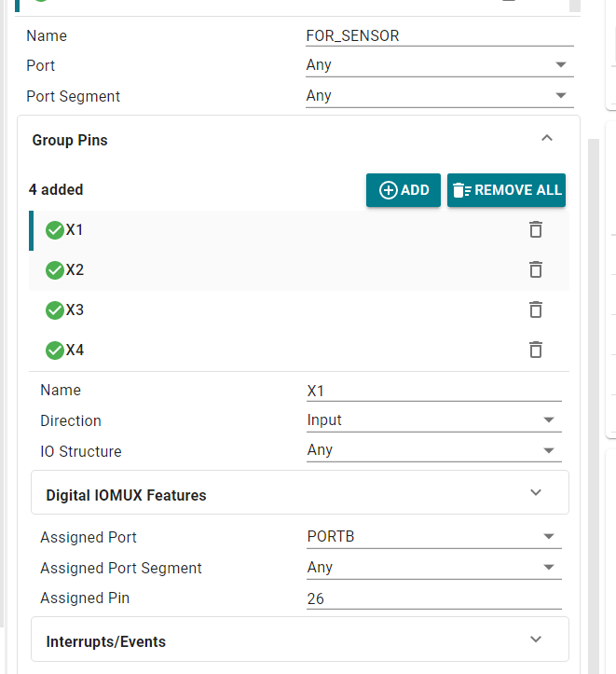The height and width of the screenshot is (674, 616).
Task: Click the '4 added' count label
Action: point(56,189)
